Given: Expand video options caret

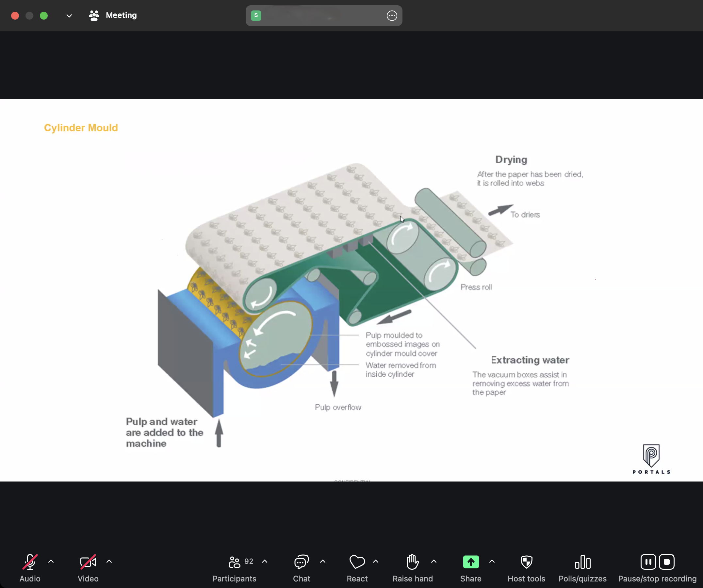Looking at the screenshot, I should coord(109,562).
